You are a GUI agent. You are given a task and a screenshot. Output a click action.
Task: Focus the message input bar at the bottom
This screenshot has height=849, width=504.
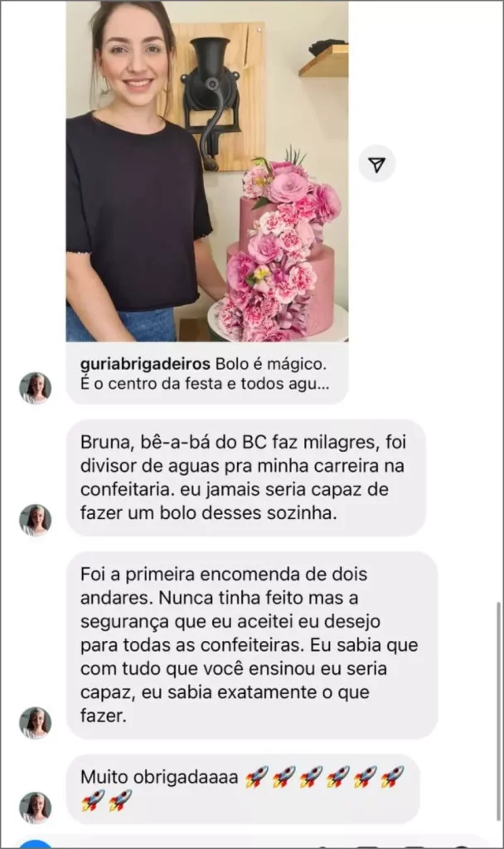[x=252, y=843]
